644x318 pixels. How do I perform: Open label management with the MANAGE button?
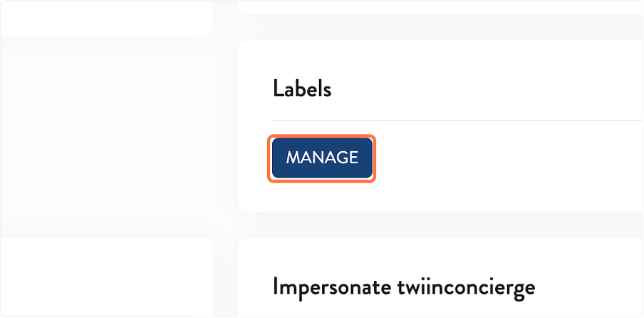coord(322,158)
